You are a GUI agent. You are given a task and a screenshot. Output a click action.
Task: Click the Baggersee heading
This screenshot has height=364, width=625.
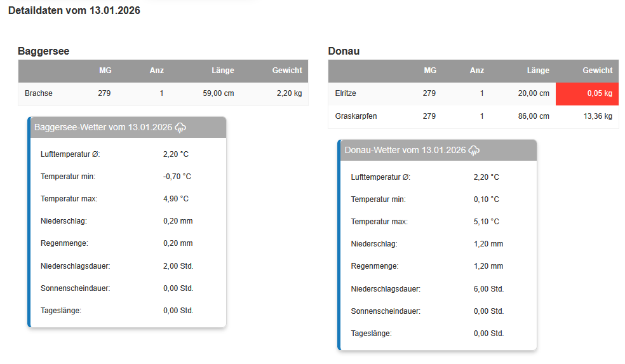click(43, 51)
